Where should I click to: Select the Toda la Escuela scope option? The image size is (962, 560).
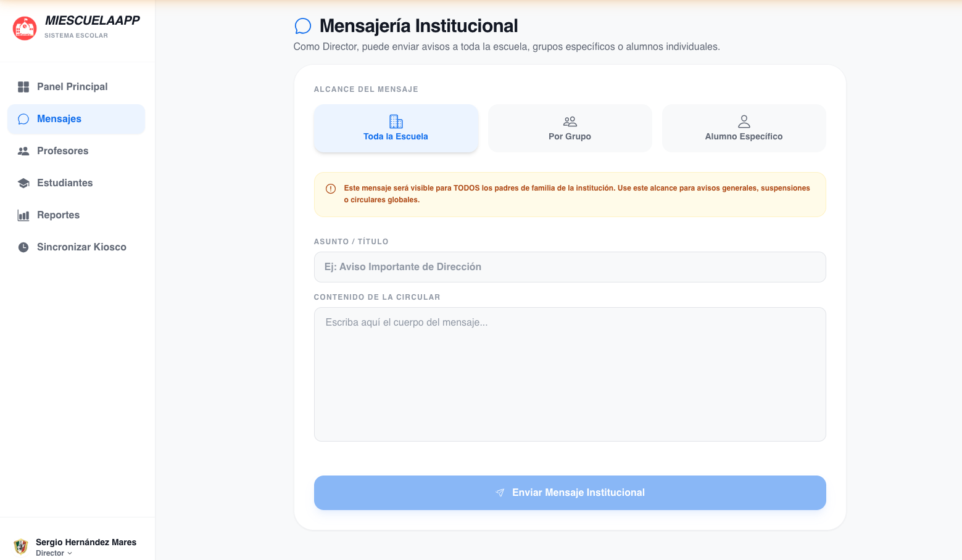[x=396, y=128]
